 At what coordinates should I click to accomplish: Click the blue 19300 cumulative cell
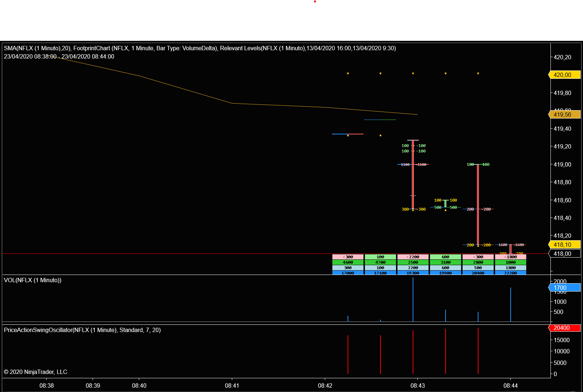coord(413,273)
